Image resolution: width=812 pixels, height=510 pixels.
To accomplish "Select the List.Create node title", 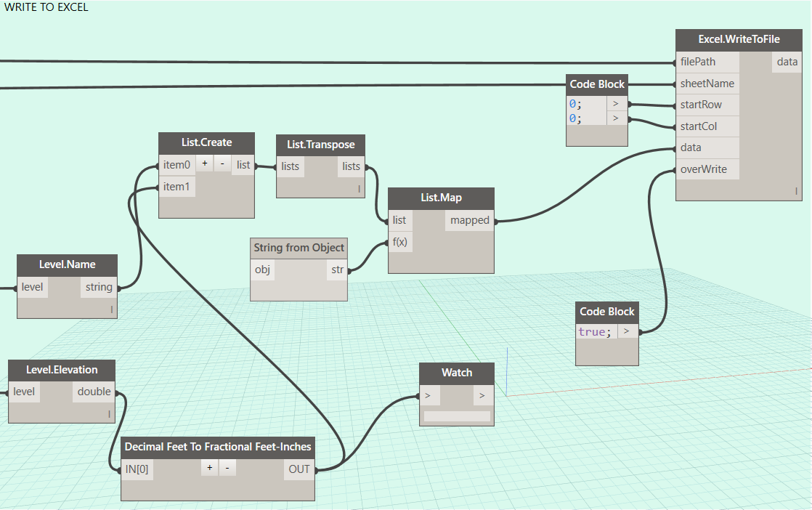I will coord(206,143).
